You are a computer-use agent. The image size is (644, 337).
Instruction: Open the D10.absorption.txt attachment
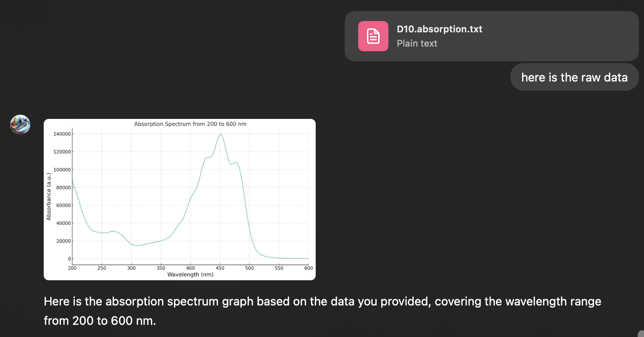coord(492,36)
